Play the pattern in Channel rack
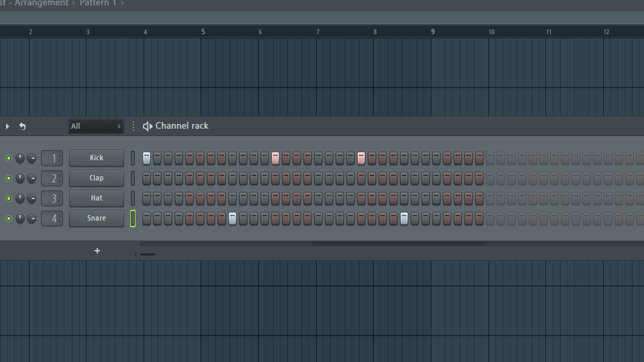The height and width of the screenshot is (362, 644). pos(7,127)
